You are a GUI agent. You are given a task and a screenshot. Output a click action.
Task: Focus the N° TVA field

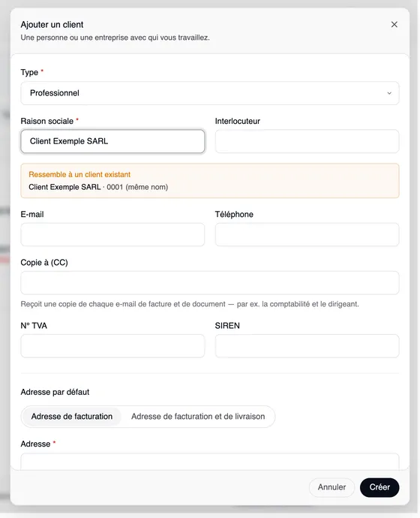(x=112, y=346)
